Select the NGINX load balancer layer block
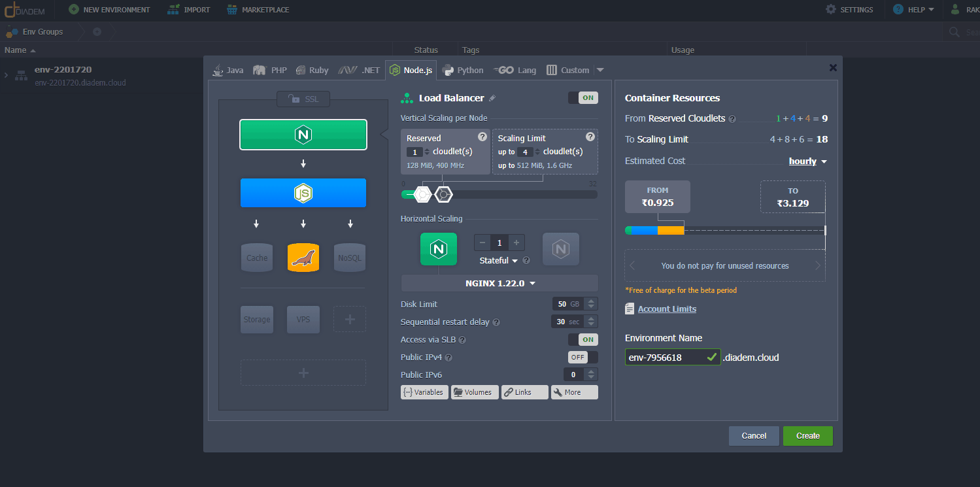Screen dimensions: 980x487 point(303,135)
